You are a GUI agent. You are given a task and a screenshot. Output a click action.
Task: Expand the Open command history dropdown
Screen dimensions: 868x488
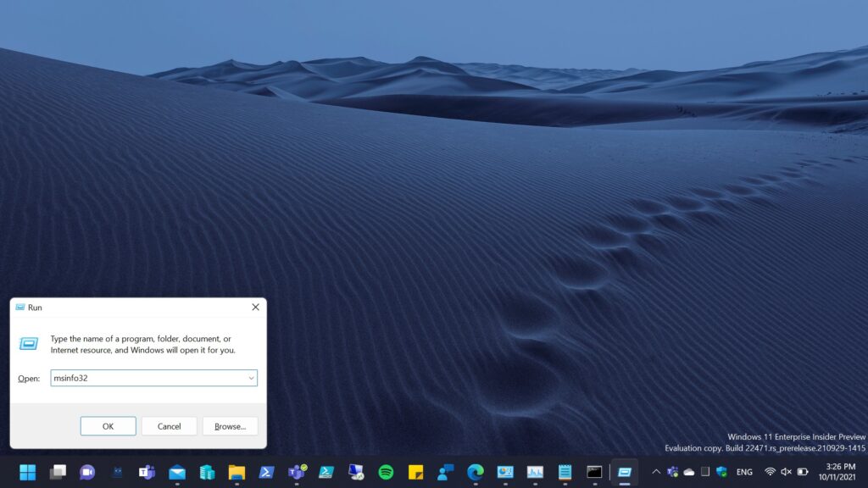click(x=251, y=379)
